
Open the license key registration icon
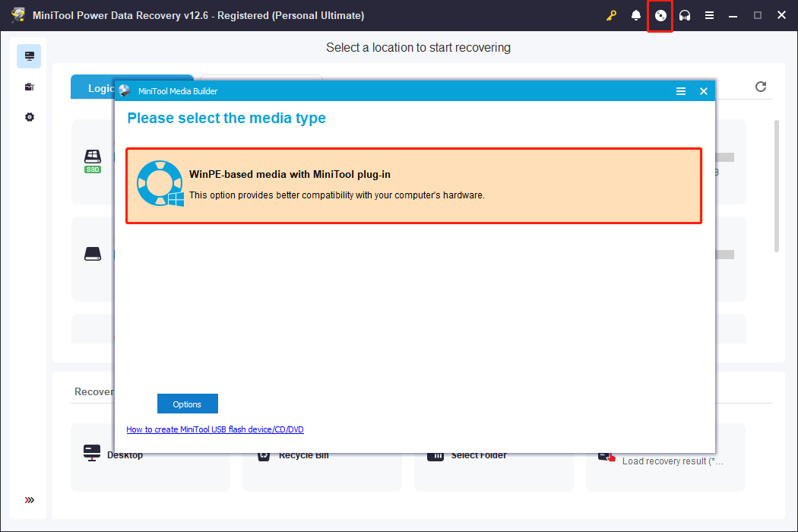pyautogui.click(x=611, y=15)
